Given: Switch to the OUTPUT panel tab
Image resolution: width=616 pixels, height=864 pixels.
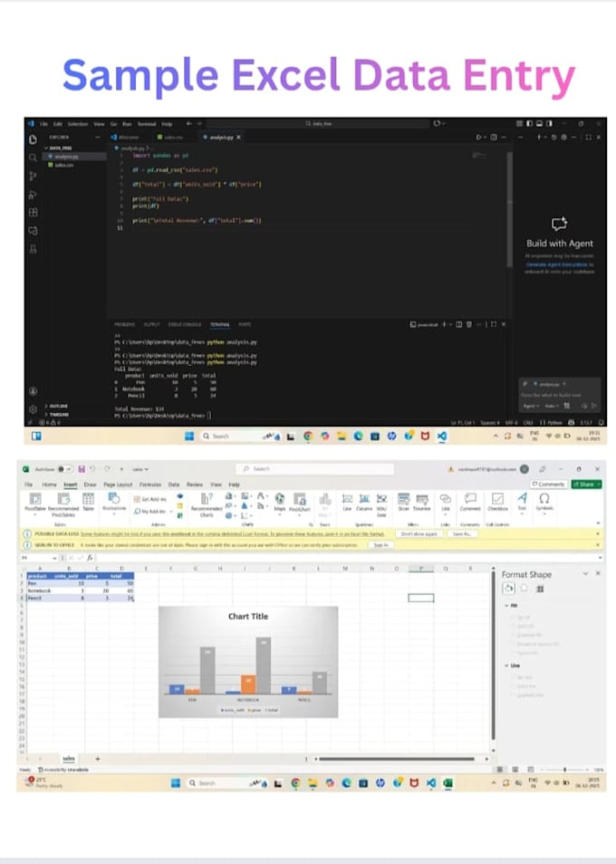Looking at the screenshot, I should pos(151,324).
